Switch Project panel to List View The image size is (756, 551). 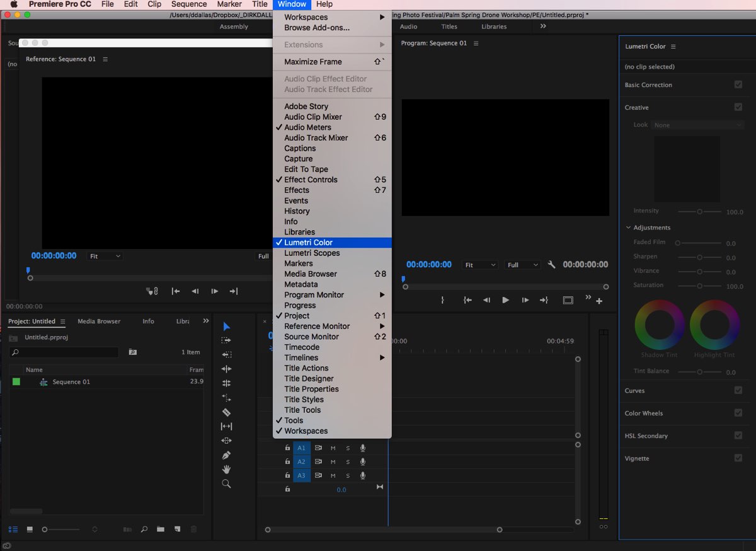click(13, 530)
